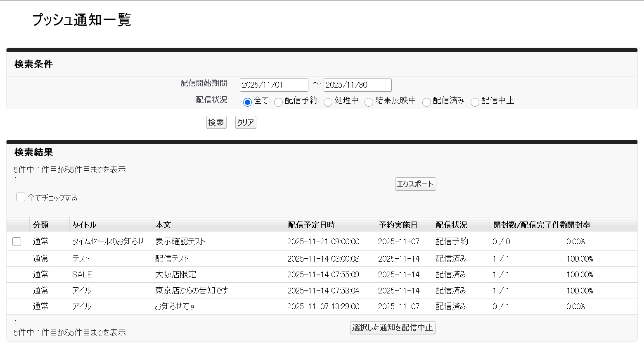Select the 配信中止 status filter

(x=475, y=102)
